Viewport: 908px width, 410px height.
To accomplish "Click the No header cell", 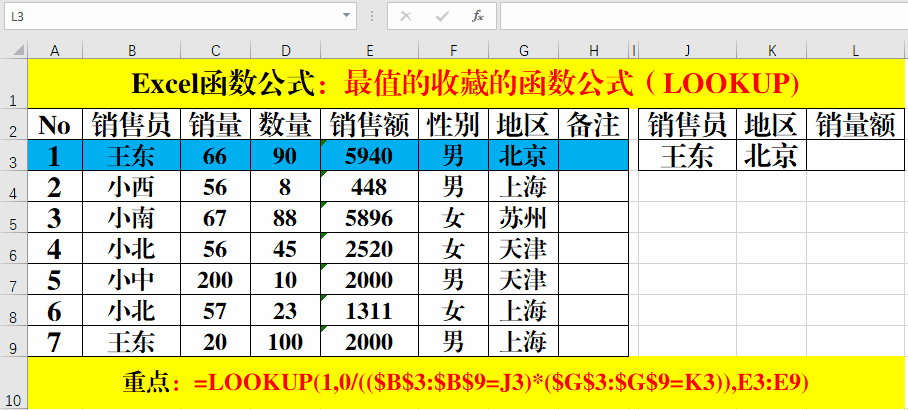I will (55, 124).
